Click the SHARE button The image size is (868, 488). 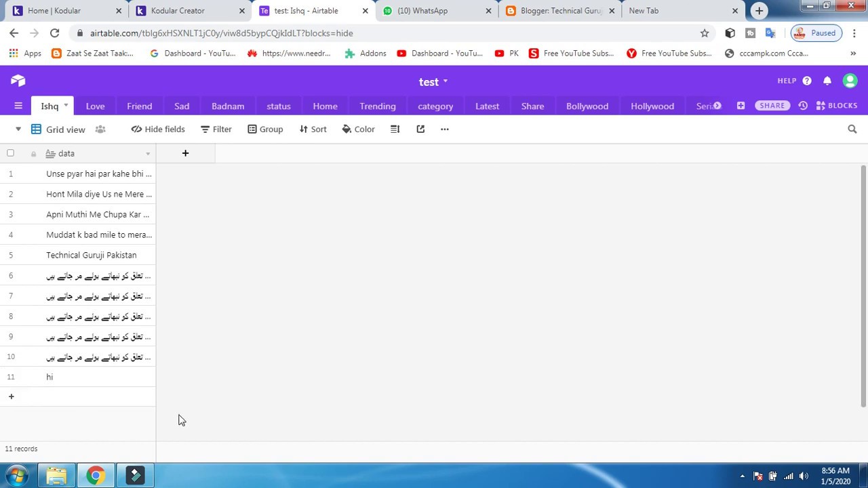pos(772,106)
